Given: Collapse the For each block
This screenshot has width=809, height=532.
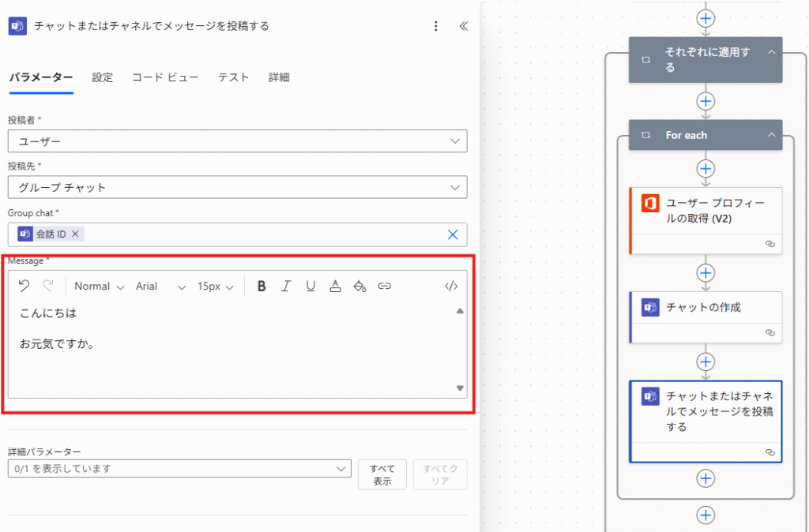Looking at the screenshot, I should 771,135.
